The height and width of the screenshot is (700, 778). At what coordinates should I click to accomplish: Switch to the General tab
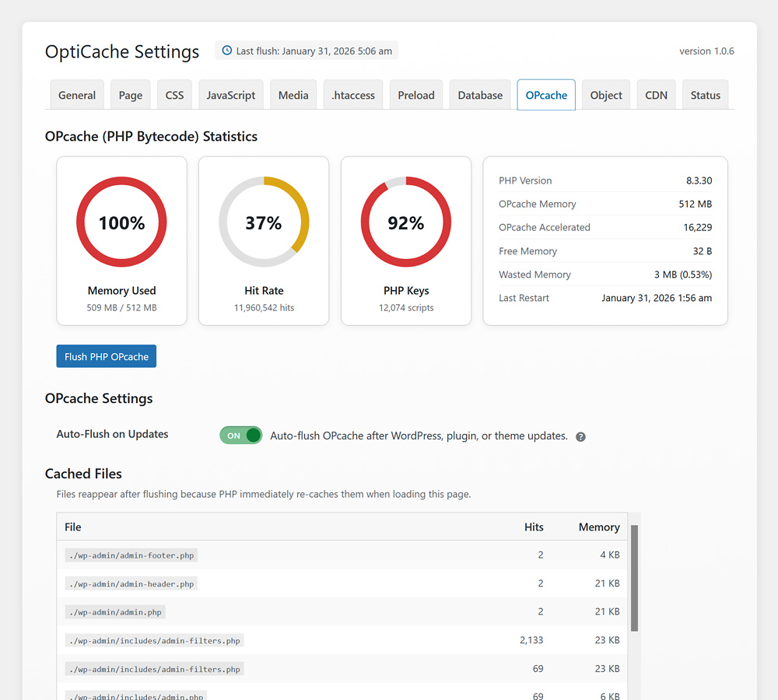(77, 95)
